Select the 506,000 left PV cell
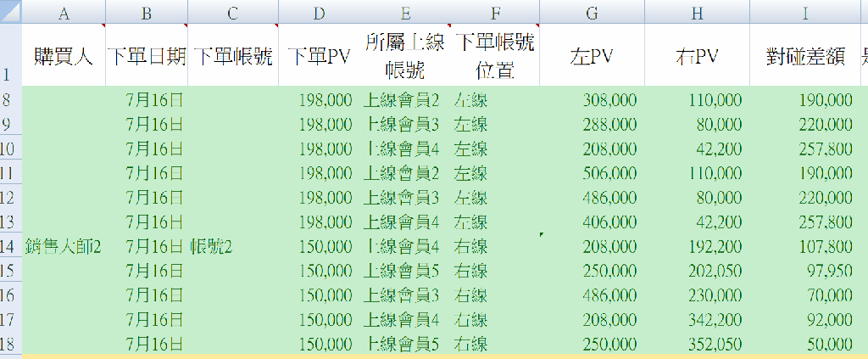The image size is (868, 359). (593, 173)
